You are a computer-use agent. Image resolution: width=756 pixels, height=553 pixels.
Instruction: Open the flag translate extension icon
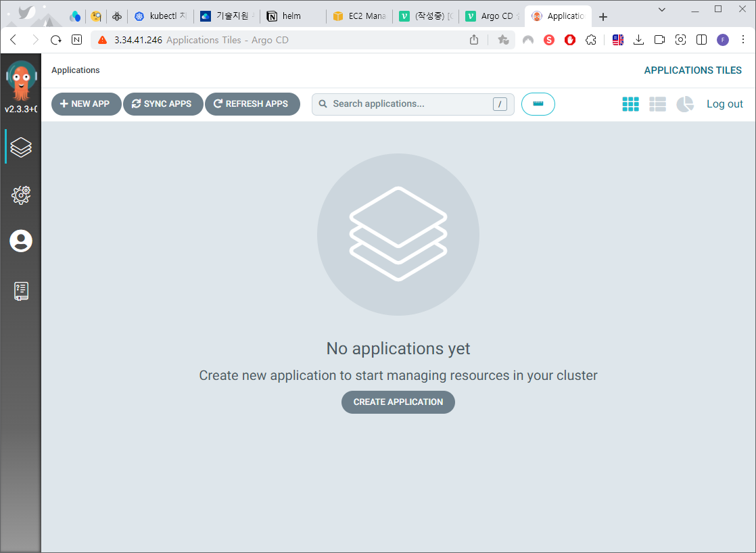pyautogui.click(x=618, y=40)
